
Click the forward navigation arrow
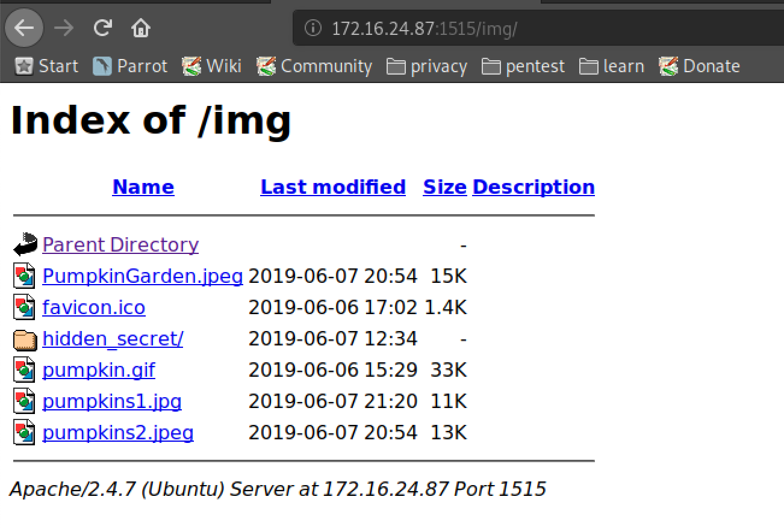point(64,28)
